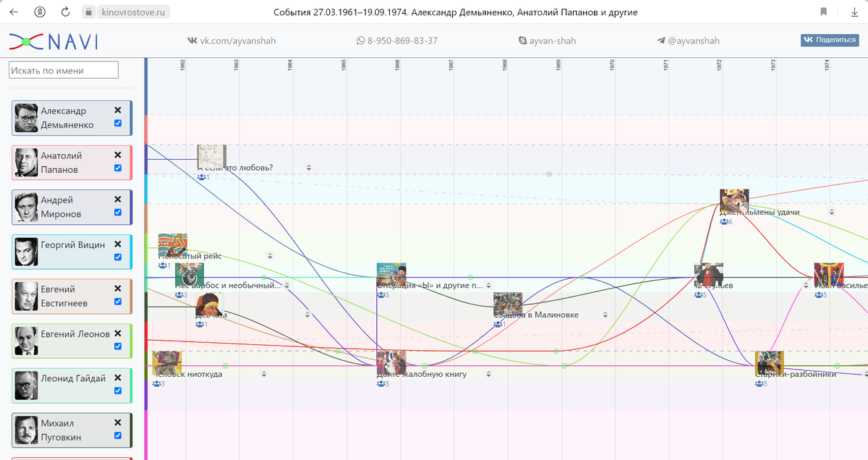
Task: Click participants icon under Операция «Ы»
Action: tap(383, 295)
